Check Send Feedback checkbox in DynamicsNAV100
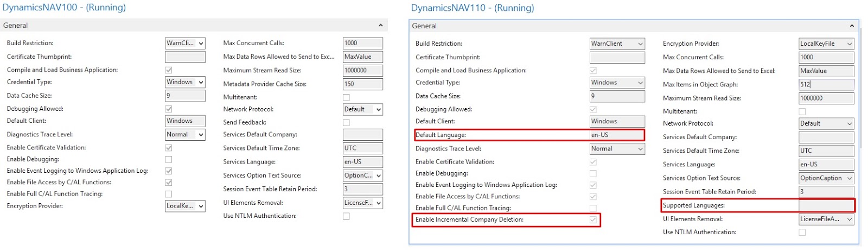This screenshot has height=250, width=868. pos(346,123)
